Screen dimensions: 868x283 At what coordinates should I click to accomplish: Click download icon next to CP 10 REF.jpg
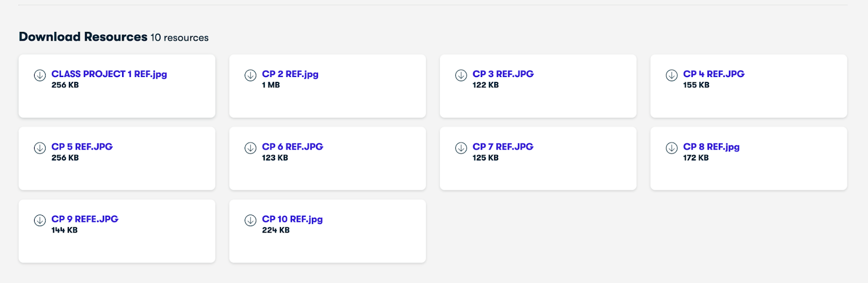tap(250, 220)
